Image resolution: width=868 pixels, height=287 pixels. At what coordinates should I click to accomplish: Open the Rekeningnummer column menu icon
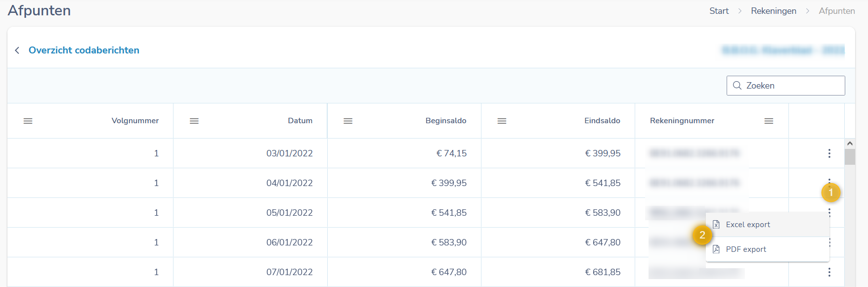click(x=769, y=121)
